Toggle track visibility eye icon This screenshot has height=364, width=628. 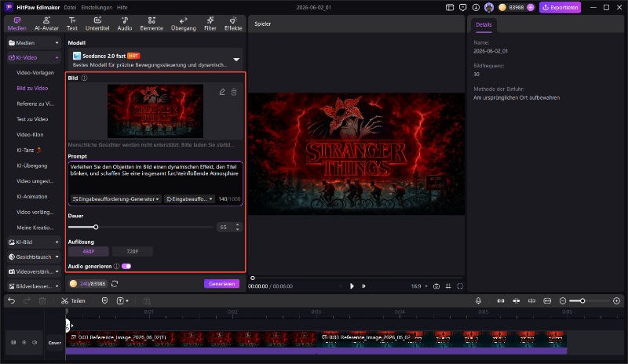(x=24, y=342)
